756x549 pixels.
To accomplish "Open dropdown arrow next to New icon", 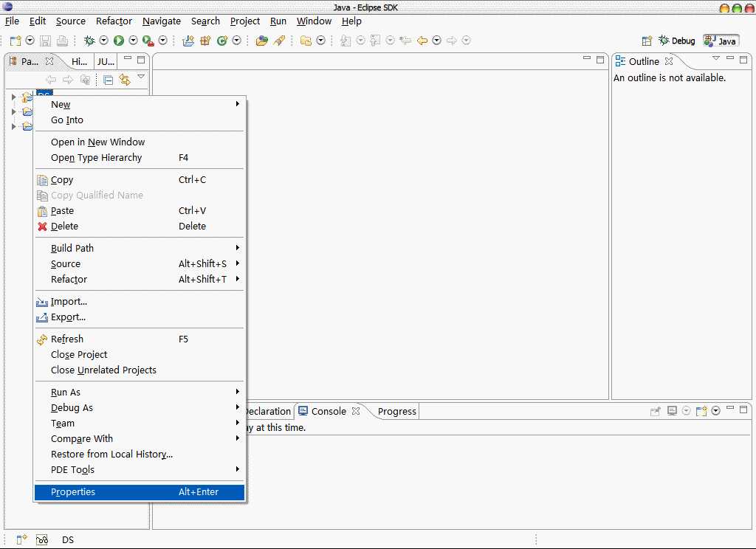I will tap(30, 41).
